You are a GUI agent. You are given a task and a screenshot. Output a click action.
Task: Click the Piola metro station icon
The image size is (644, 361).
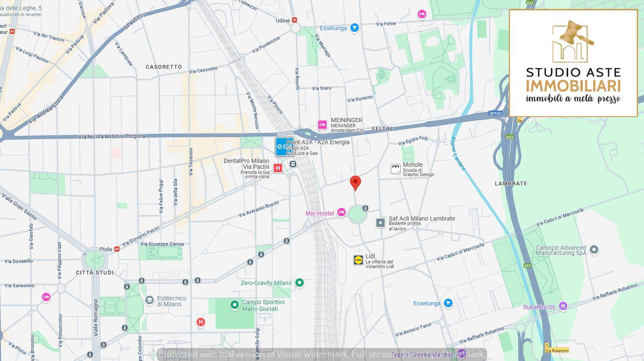tap(117, 249)
